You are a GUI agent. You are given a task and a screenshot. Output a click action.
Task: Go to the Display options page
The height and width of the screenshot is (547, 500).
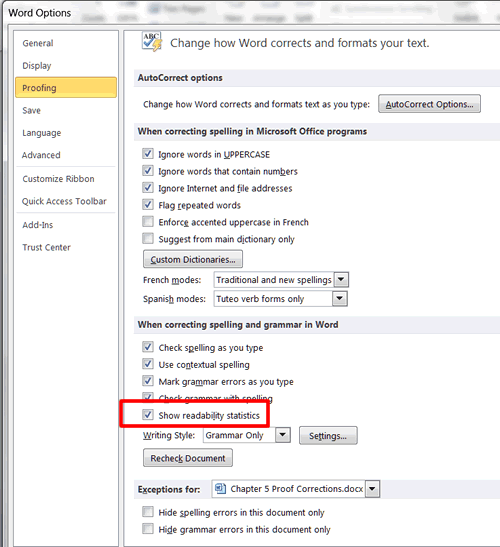point(37,66)
